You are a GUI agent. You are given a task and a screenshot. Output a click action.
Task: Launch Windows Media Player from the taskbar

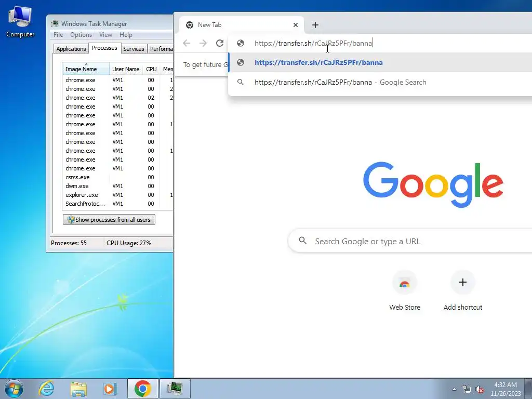click(110, 389)
